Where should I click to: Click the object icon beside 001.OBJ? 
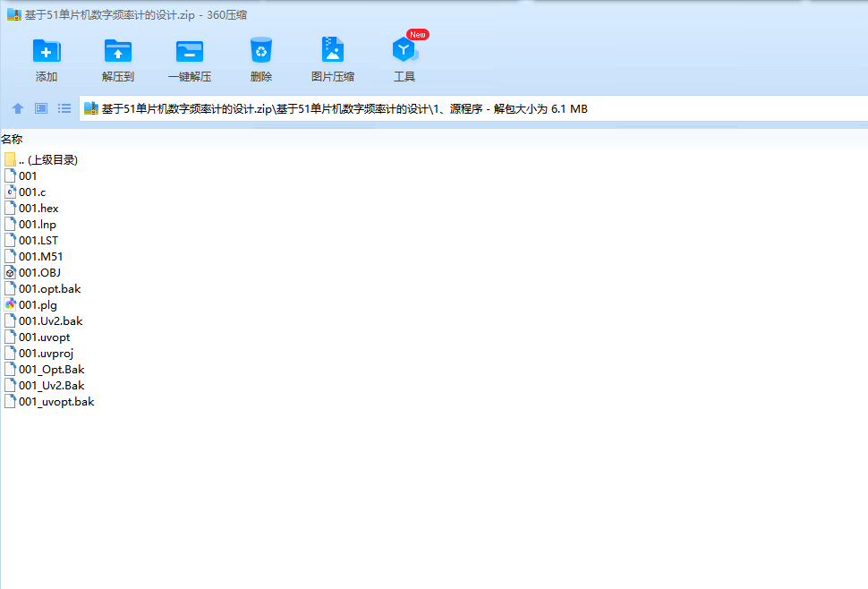tap(10, 272)
